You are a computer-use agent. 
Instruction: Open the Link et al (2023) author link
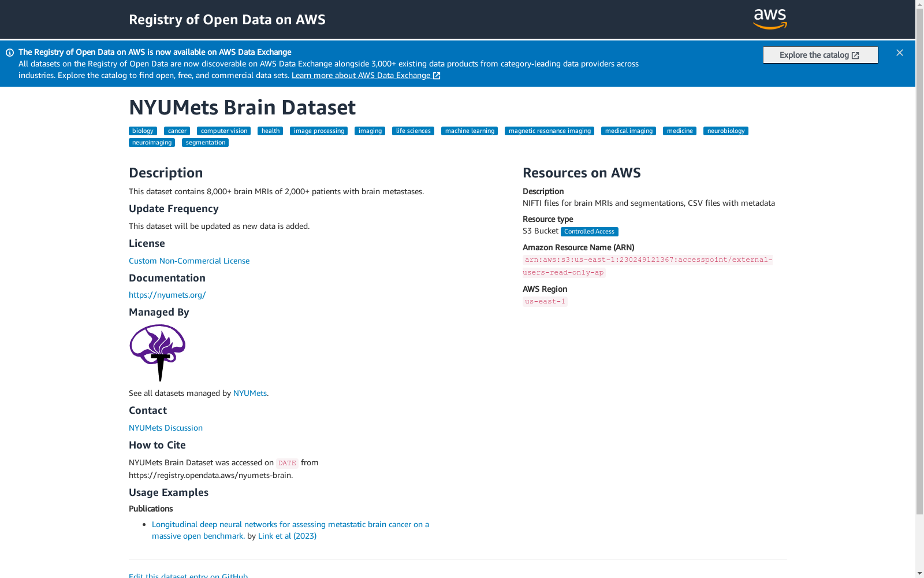(287, 536)
